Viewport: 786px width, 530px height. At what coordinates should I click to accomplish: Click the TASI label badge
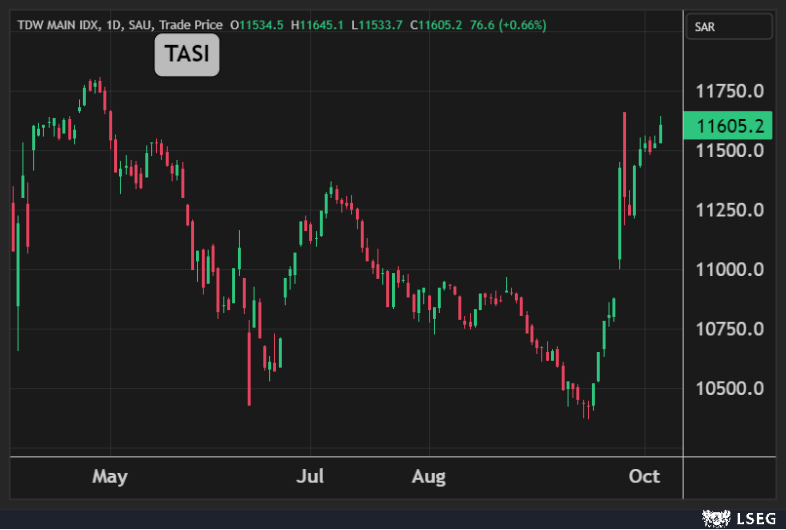click(187, 56)
